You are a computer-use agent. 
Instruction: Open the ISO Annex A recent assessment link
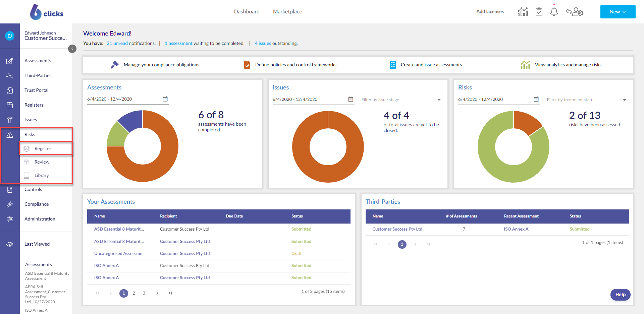(x=516, y=229)
